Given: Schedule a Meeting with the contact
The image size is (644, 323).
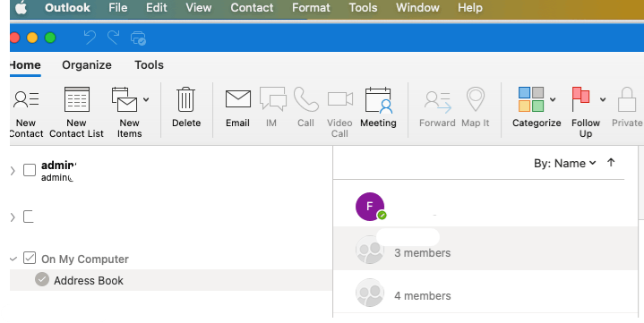Looking at the screenshot, I should (x=378, y=107).
